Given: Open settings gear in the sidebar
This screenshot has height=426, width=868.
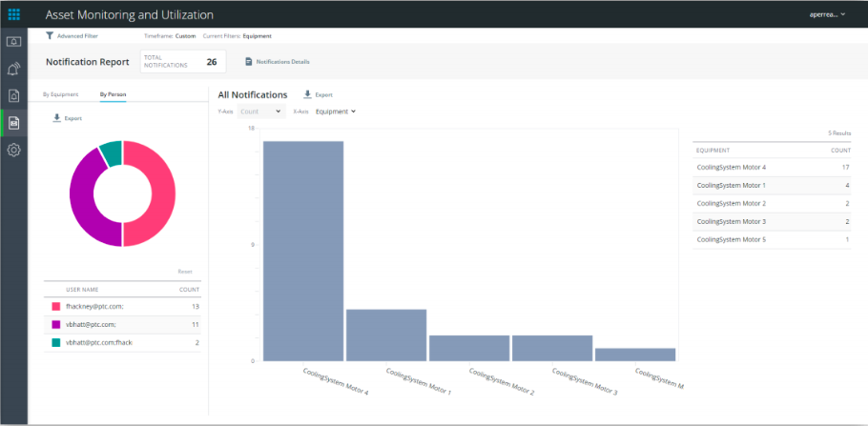Looking at the screenshot, I should click(x=14, y=150).
